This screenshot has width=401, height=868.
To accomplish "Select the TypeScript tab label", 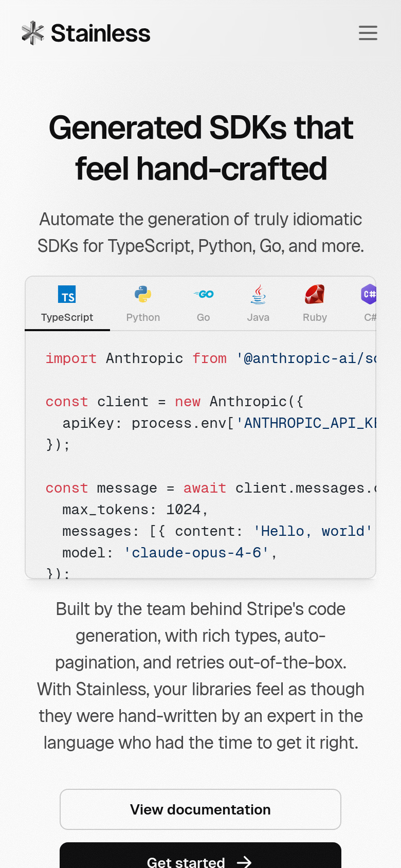I will [67, 317].
